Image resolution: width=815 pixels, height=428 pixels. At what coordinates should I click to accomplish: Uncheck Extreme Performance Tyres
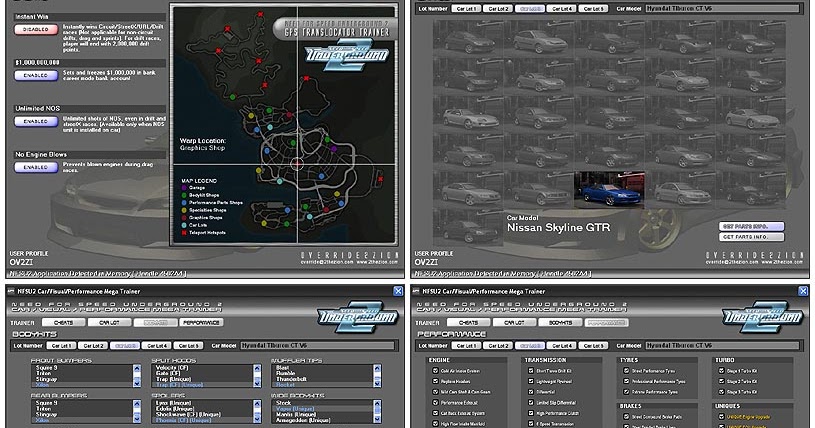626,392
